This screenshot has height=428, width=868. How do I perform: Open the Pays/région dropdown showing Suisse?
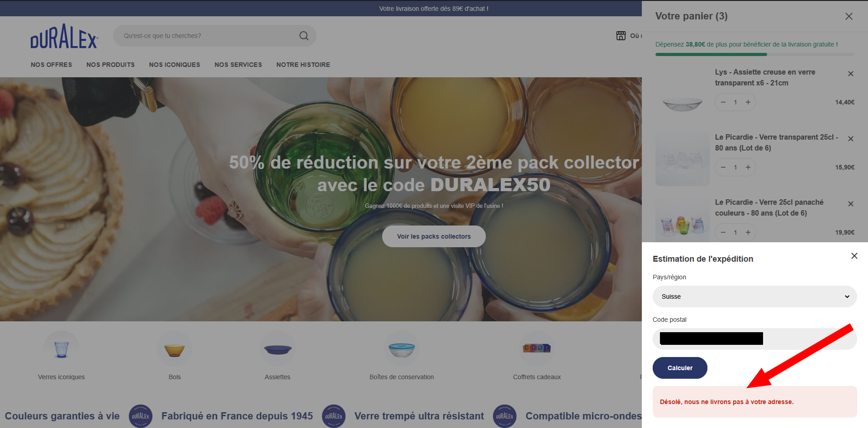coord(754,296)
